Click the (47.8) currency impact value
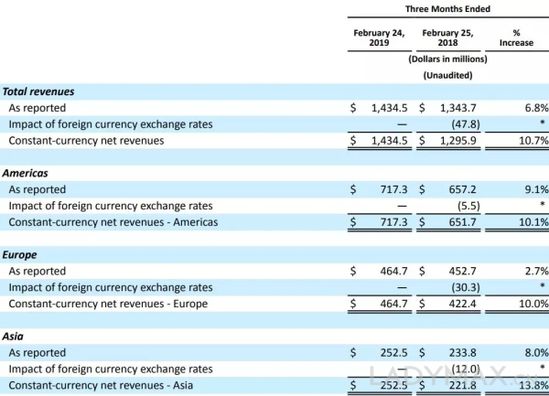Viewport: 549px width, 396px height. tap(466, 124)
